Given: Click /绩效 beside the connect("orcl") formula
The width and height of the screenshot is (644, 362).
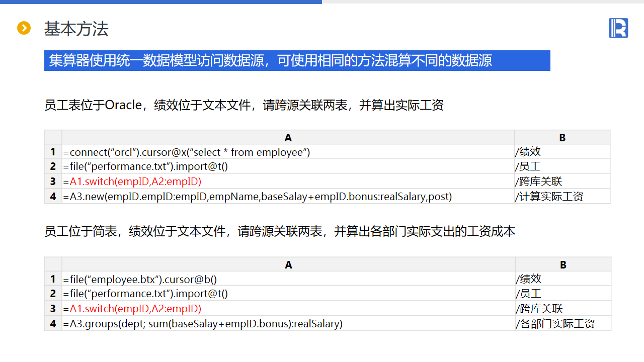Looking at the screenshot, I should 562,152.
